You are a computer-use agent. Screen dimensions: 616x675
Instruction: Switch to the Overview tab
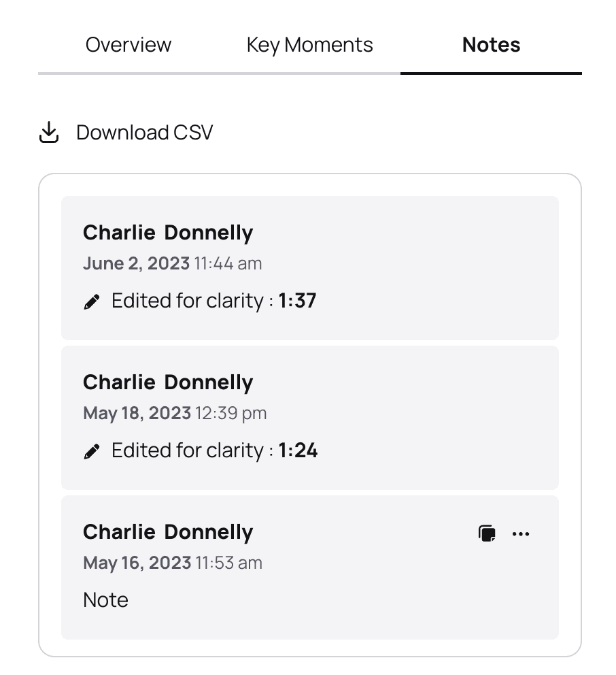129,45
